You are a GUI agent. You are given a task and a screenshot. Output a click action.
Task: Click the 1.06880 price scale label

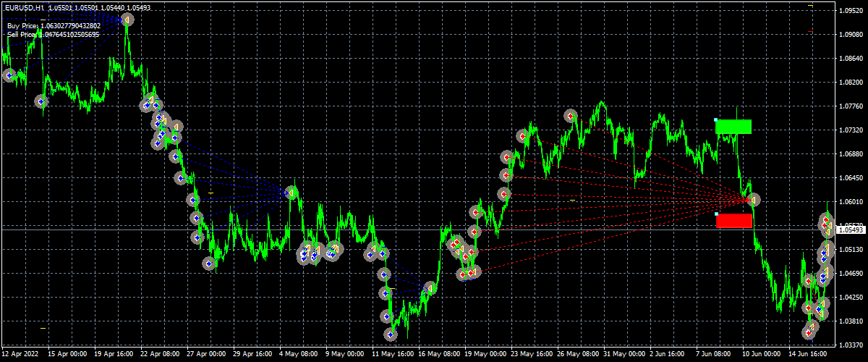[x=851, y=154]
